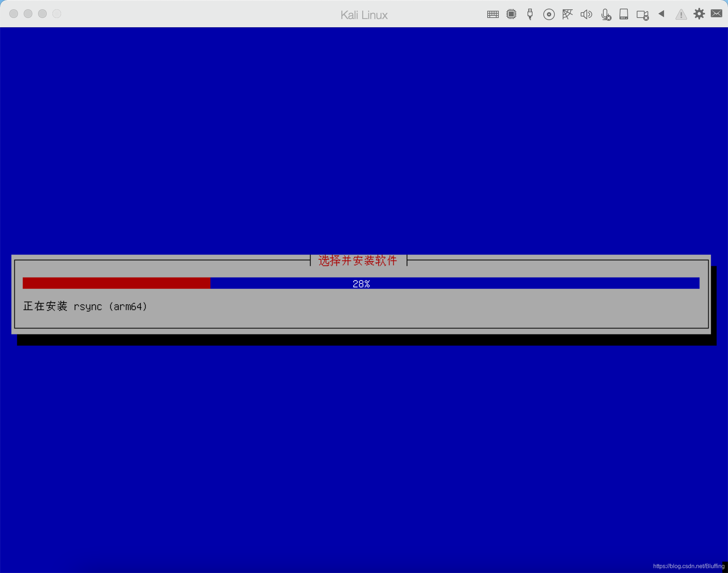Open the hard disk drive icon
Screen dimensions: 728x573
pyautogui.click(x=623, y=14)
